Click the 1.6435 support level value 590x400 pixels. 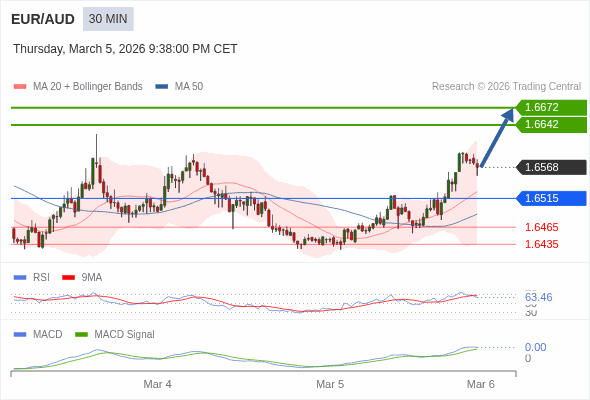coord(541,244)
